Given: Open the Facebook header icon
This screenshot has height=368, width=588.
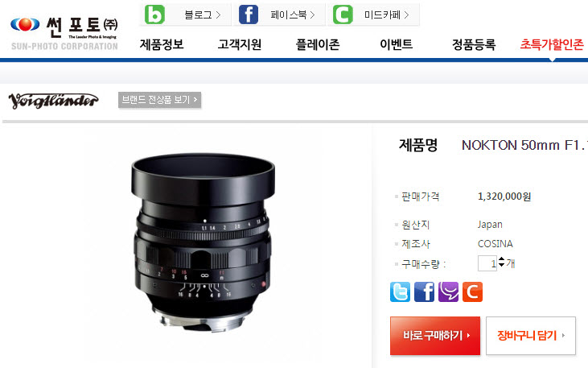Looking at the screenshot, I should 249,14.
